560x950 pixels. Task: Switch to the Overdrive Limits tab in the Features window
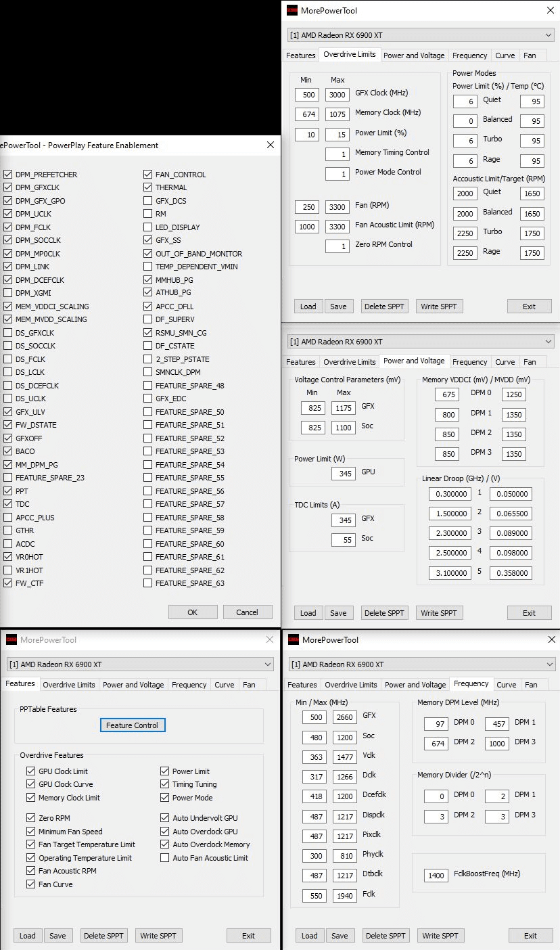(x=69, y=685)
